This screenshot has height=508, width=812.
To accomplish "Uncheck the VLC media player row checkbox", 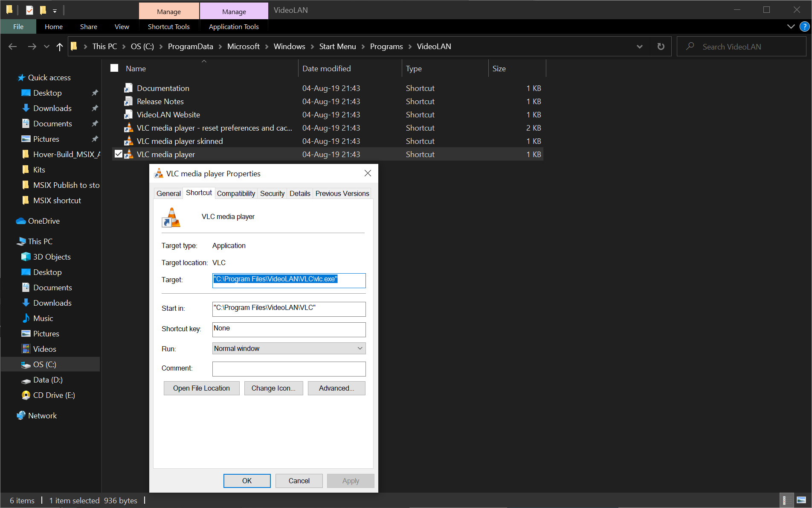I will [119, 154].
